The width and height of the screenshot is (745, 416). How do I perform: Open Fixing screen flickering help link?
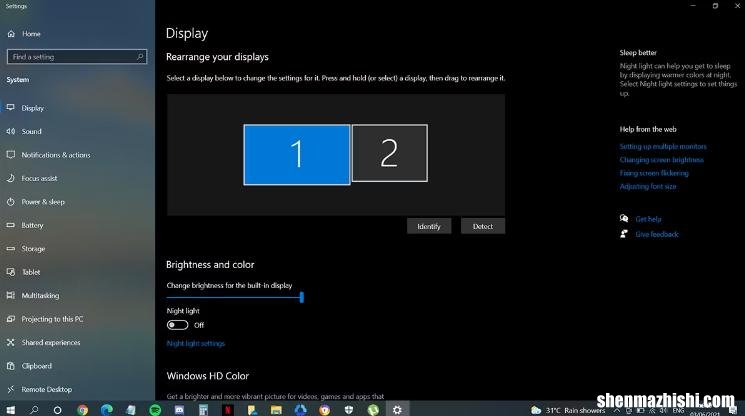click(x=654, y=173)
